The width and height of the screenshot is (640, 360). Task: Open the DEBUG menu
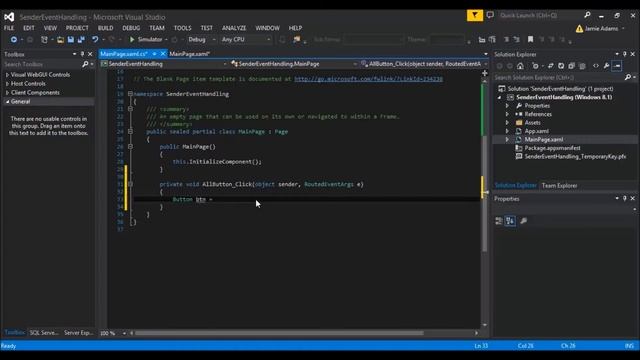click(x=131, y=28)
